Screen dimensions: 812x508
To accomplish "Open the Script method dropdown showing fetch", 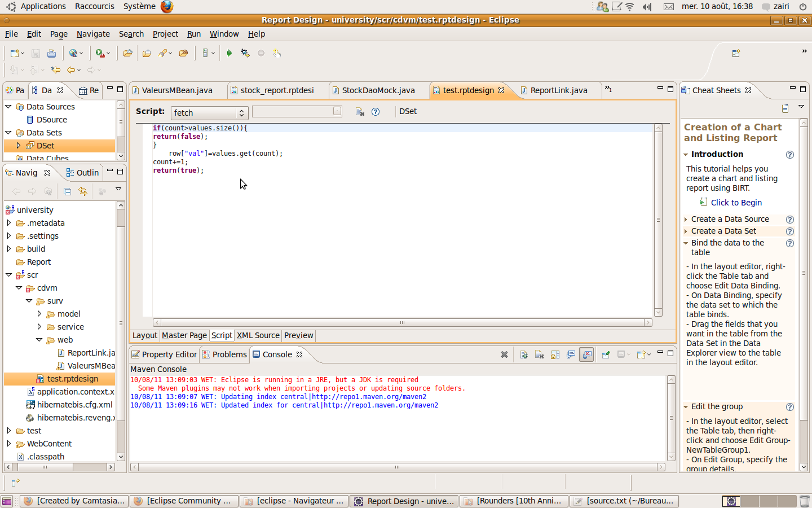I will (210, 113).
